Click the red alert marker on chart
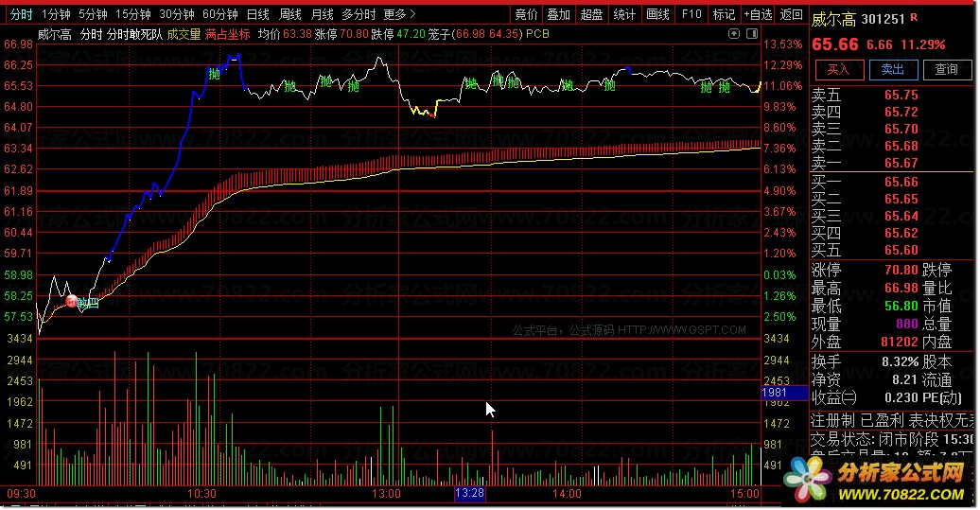The image size is (980, 510). point(71,301)
